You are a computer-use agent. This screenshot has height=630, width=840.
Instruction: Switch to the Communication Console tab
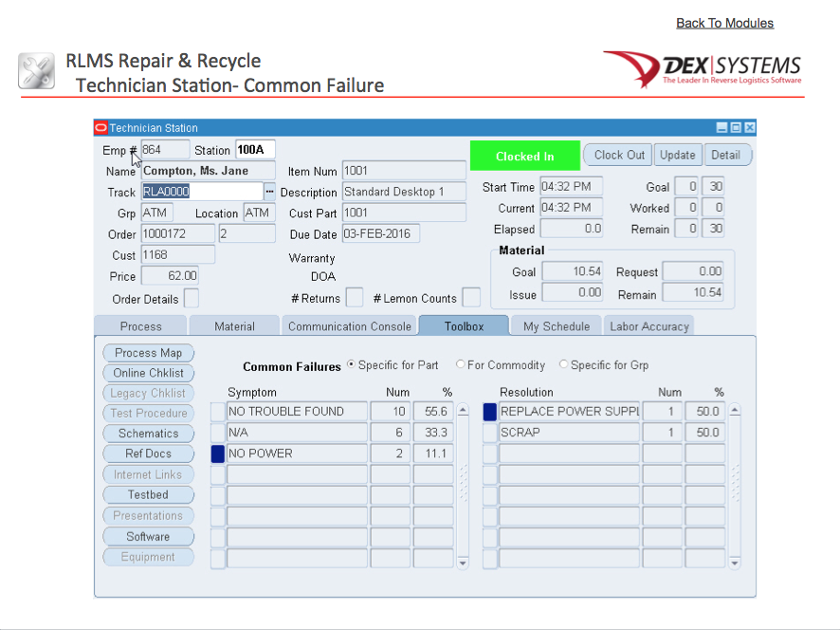(349, 325)
